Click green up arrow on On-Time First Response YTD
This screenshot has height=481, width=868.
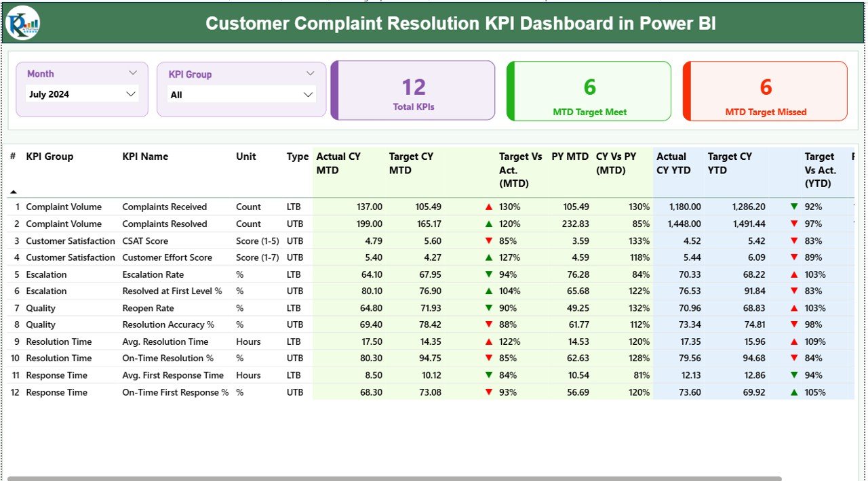click(x=794, y=392)
